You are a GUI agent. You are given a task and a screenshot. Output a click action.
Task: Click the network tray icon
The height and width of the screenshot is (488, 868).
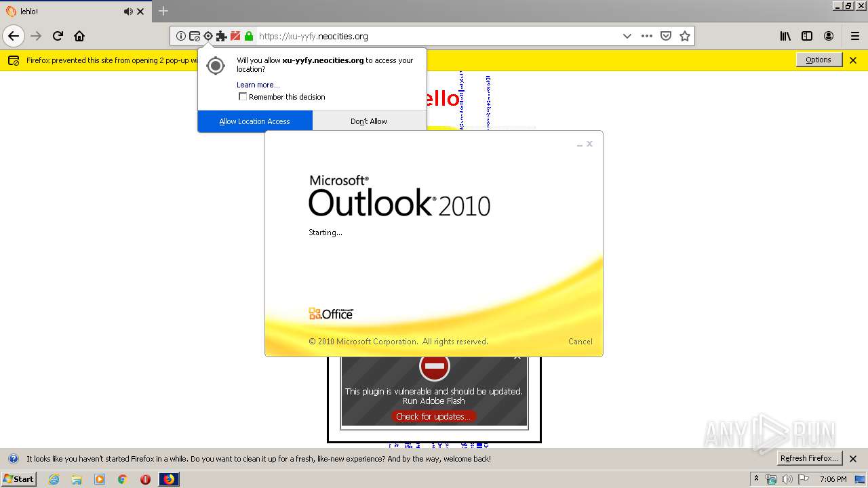coord(771,479)
